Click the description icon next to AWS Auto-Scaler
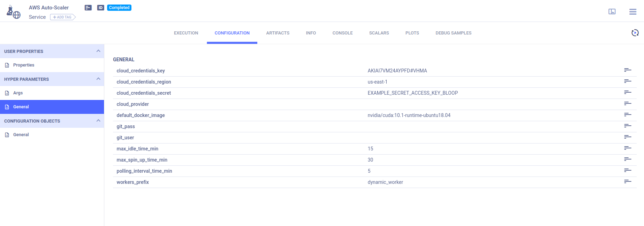The image size is (644, 226). (88, 8)
